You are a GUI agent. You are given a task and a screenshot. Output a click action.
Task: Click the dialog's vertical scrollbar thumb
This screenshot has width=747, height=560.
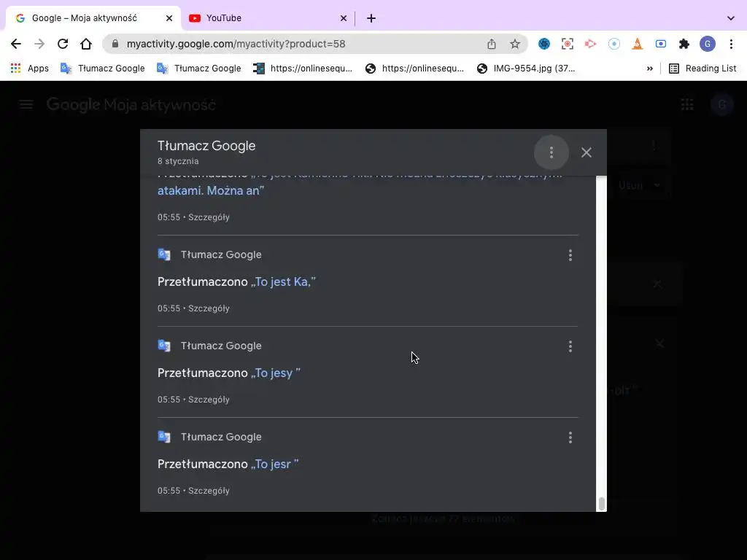click(x=602, y=504)
